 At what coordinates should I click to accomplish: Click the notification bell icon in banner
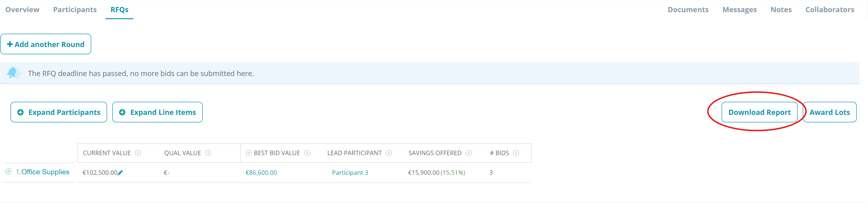14,73
